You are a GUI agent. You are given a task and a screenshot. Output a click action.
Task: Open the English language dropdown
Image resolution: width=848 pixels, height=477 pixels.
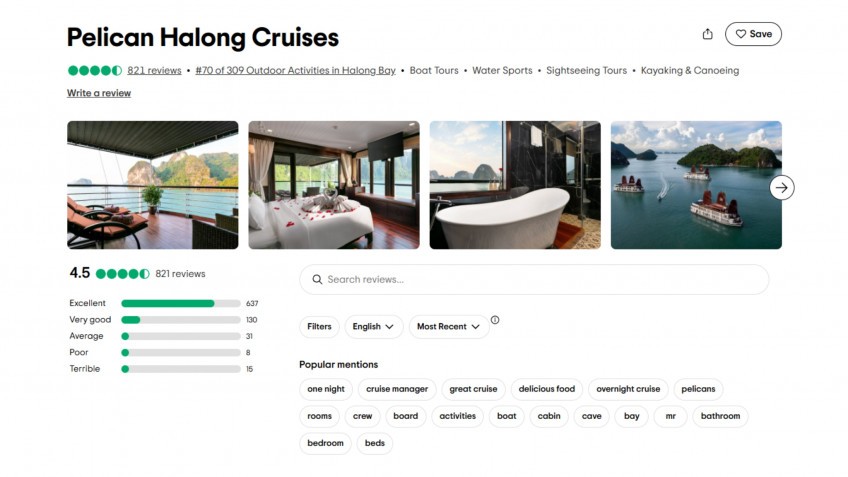point(374,327)
